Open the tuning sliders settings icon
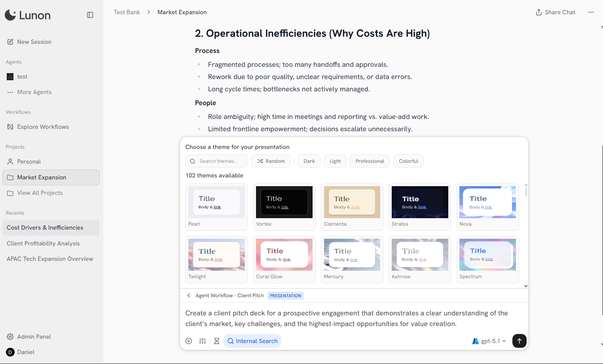Screen dimensions: 603x364 coord(203,341)
